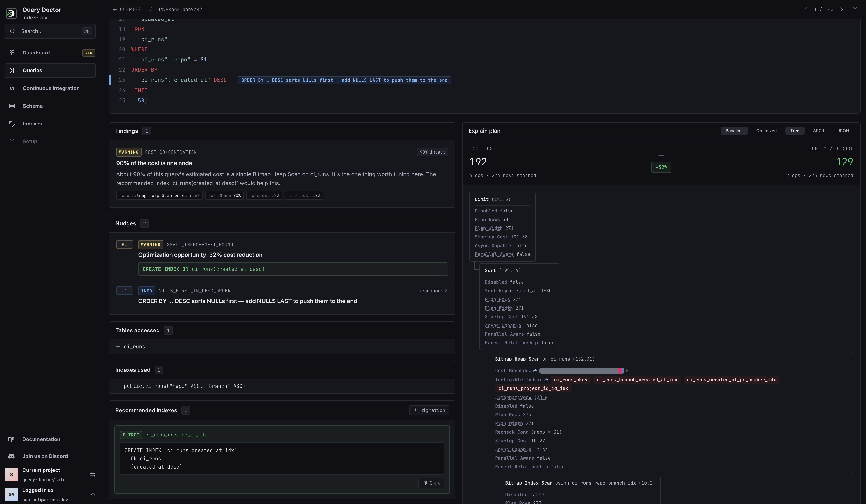Open the Setup page
The height and width of the screenshot is (504, 866).
50,142
